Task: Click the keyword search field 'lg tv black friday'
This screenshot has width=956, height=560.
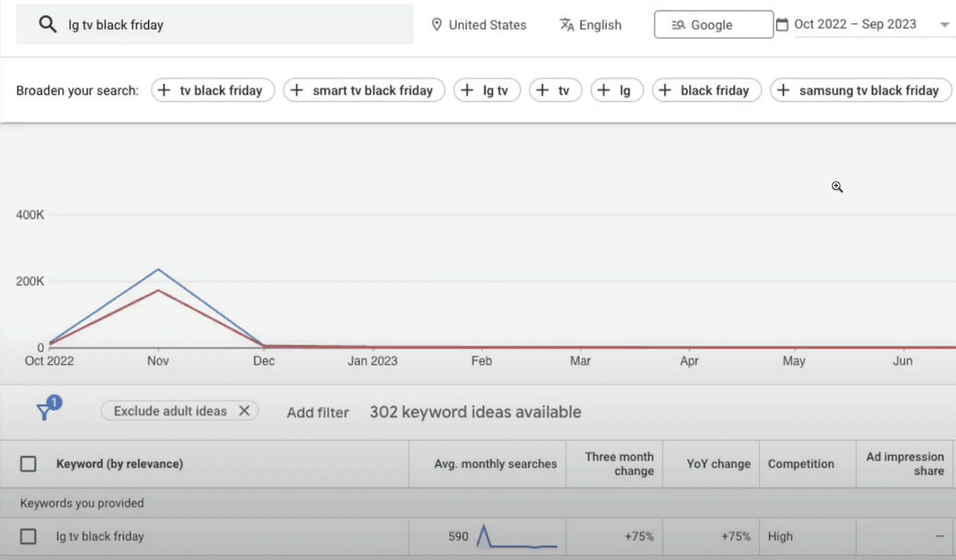Action: pyautogui.click(x=214, y=25)
